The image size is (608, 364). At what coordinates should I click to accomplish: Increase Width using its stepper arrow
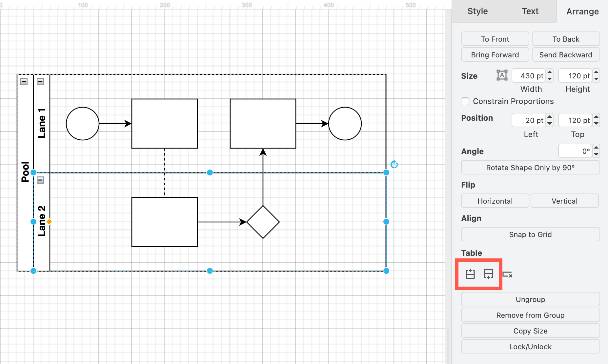coord(549,73)
